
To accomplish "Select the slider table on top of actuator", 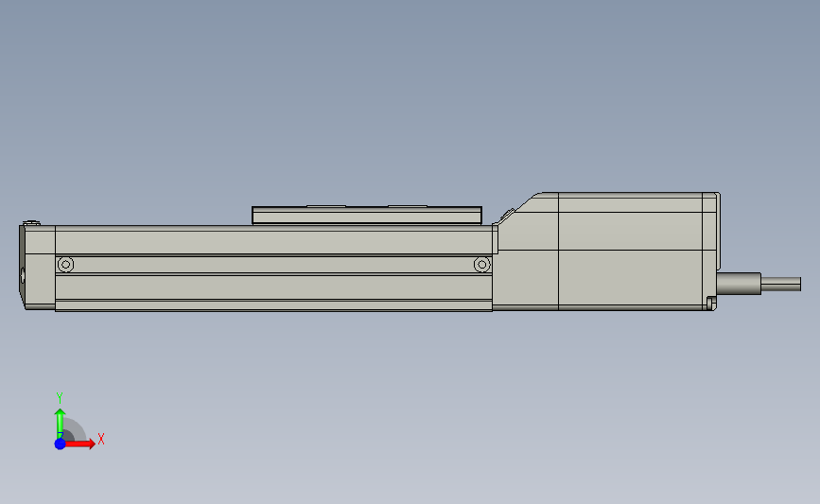I will [367, 216].
